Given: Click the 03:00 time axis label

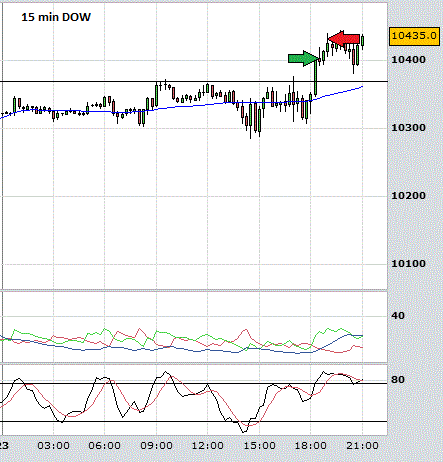Looking at the screenshot, I should point(53,446).
